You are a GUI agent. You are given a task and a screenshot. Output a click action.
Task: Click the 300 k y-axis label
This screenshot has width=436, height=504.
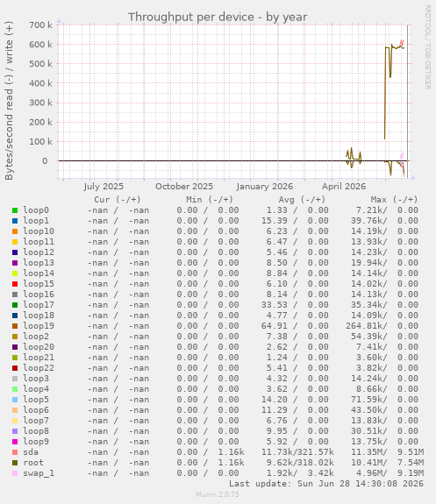40,103
